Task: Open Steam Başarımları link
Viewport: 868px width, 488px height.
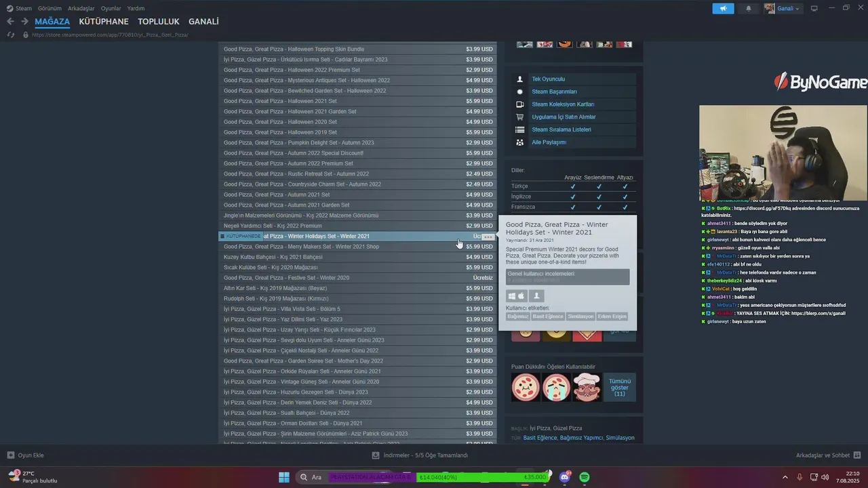Action: click(554, 91)
